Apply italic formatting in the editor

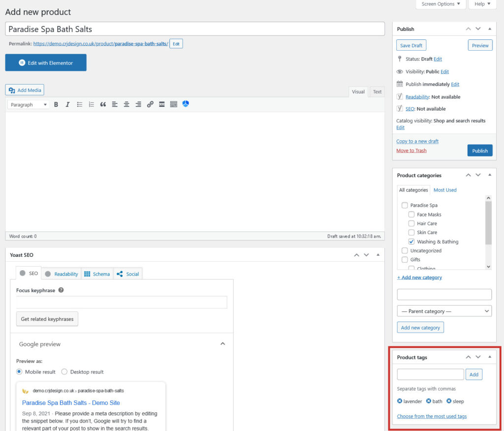tap(67, 104)
